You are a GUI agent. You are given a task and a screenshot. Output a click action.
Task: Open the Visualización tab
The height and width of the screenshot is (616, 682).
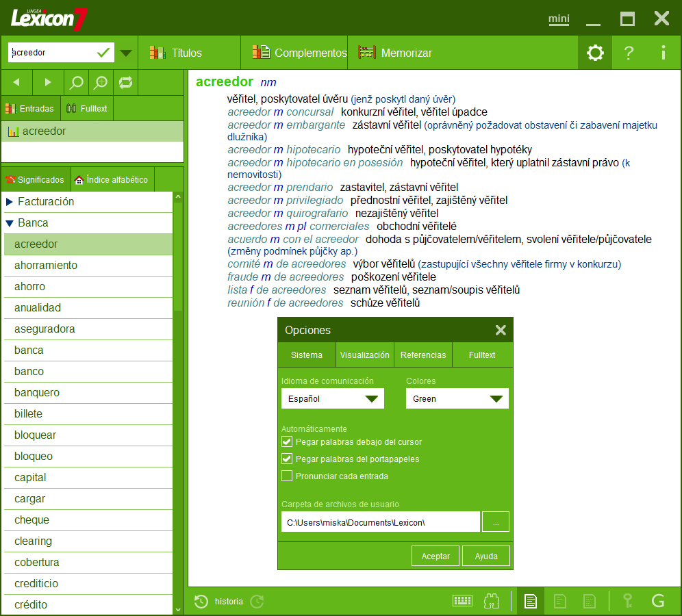point(364,355)
